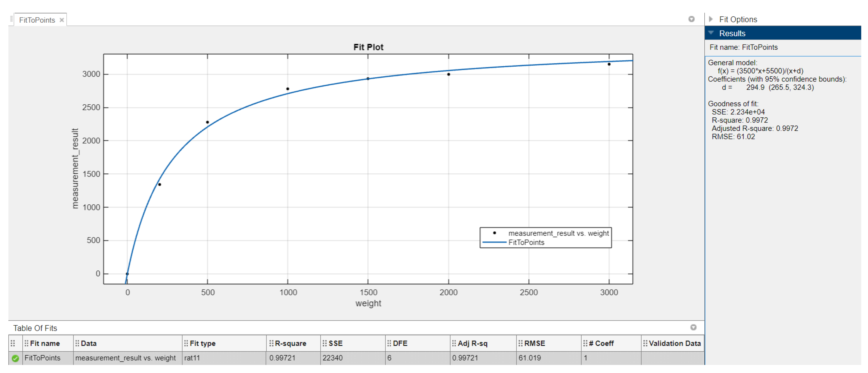
Task: Select the FitToPoints row in Table Of Fits
Action: 42,358
